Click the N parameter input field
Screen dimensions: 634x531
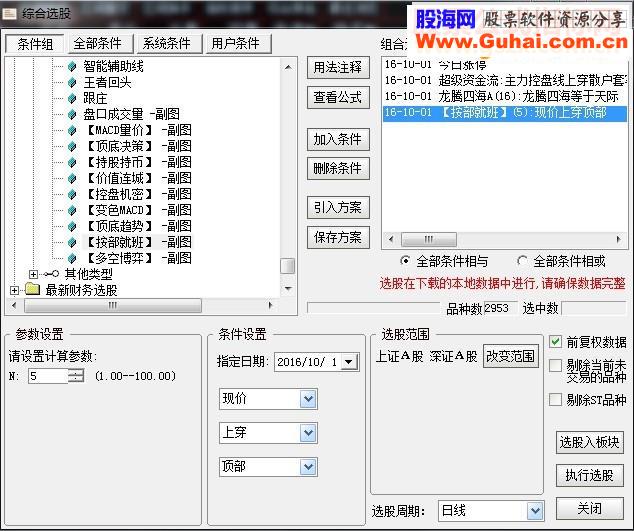[x=48, y=376]
